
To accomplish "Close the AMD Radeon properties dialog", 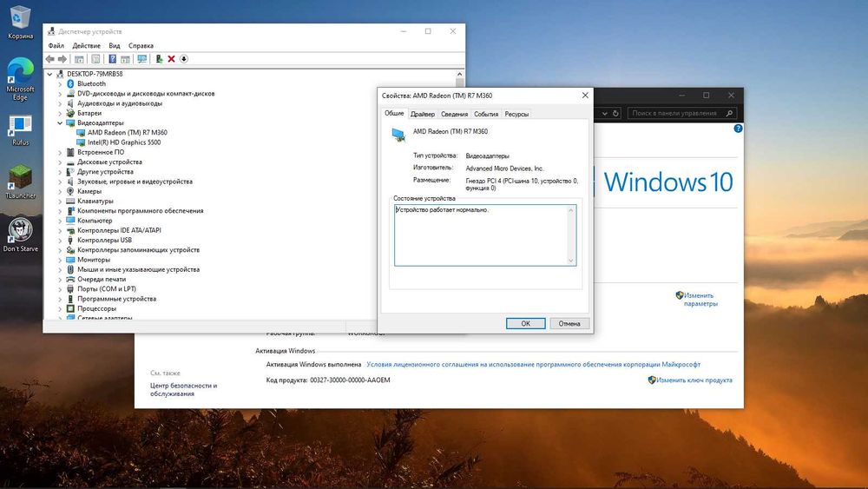I will 585,96.
